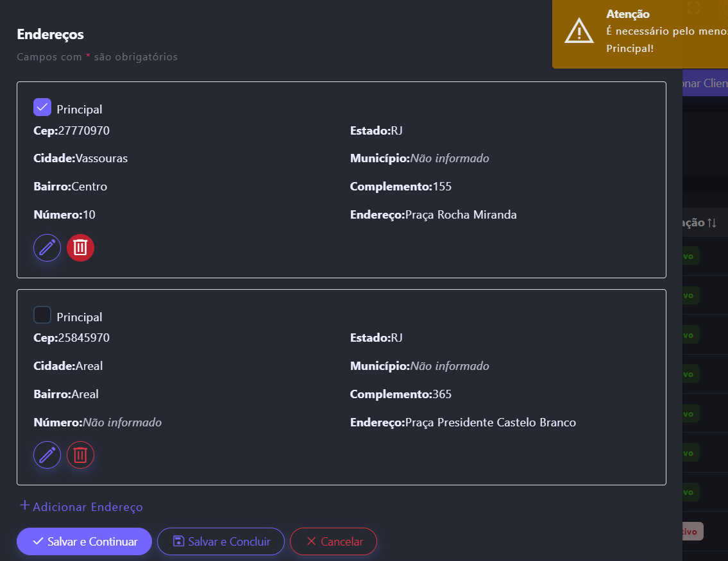Image resolution: width=728 pixels, height=561 pixels.
Task: Delete the Vassouras address with the trash icon
Action: (80, 247)
